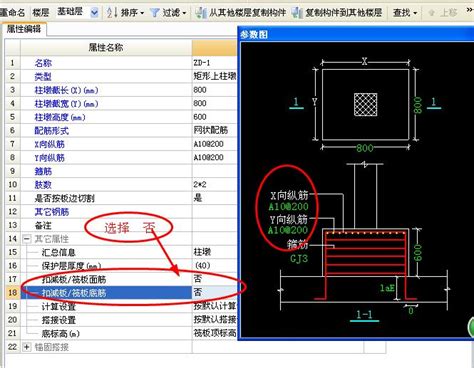The height and width of the screenshot is (368, 474).
Task: Click the 属性名称 column header
Action: pyautogui.click(x=106, y=48)
